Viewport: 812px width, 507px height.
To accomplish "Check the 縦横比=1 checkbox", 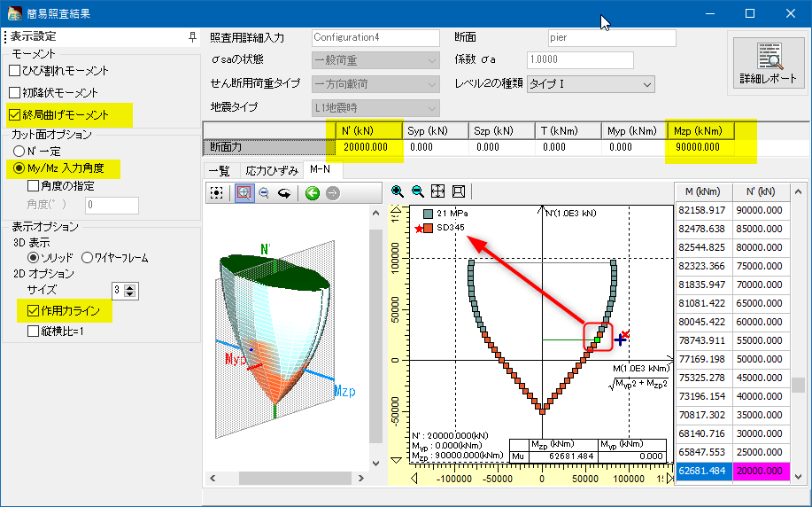I will pyautogui.click(x=33, y=331).
